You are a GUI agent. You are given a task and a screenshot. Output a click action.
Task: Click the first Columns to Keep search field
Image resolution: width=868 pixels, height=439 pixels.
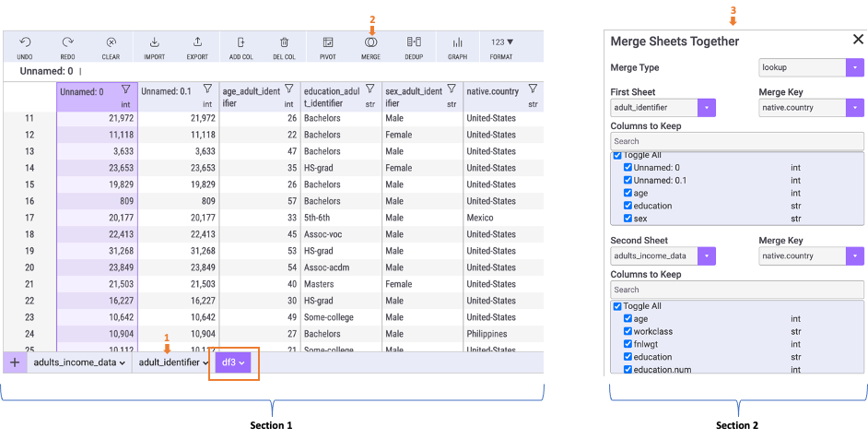click(x=737, y=141)
